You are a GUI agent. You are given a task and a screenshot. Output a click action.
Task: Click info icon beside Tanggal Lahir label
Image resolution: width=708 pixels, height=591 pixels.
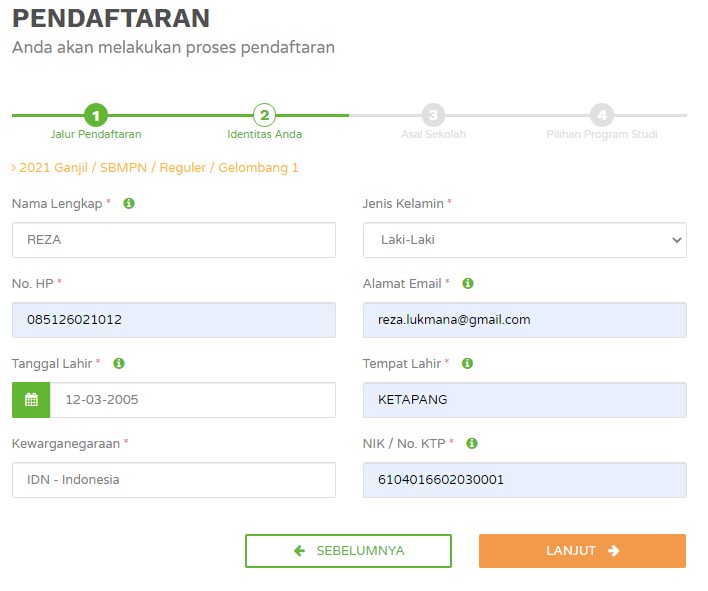(x=119, y=364)
